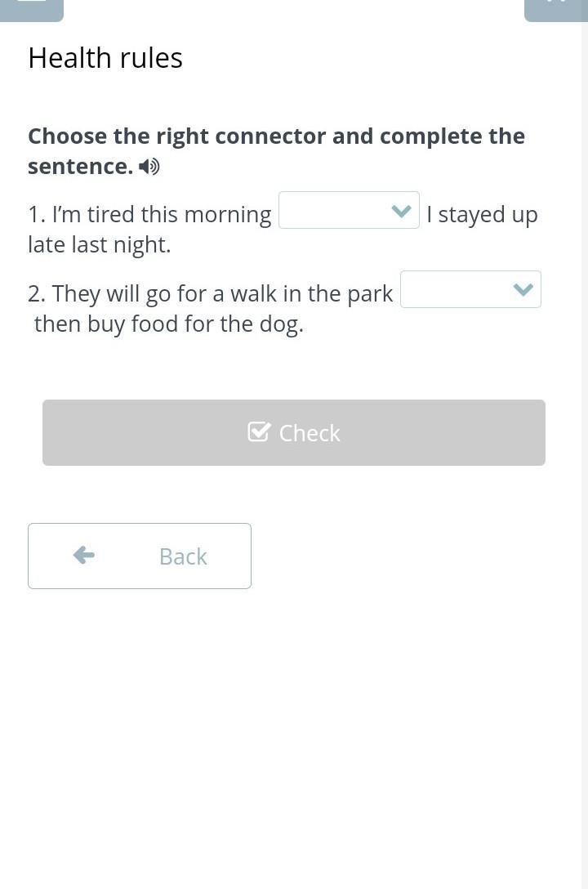Click the 'Health rules' page title
Image resolution: width=588 pixels, height=889 pixels.
(x=105, y=58)
